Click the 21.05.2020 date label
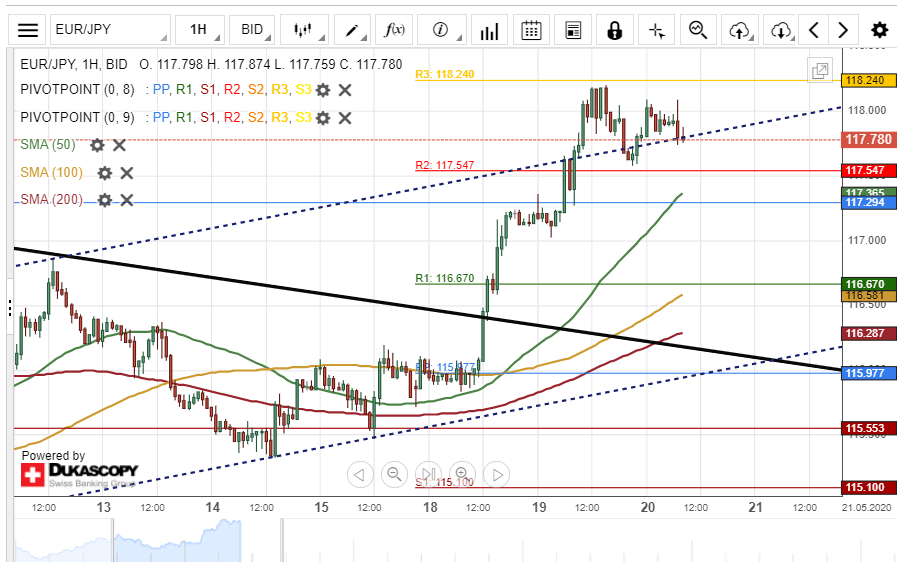The height and width of the screenshot is (564, 903). point(866,508)
